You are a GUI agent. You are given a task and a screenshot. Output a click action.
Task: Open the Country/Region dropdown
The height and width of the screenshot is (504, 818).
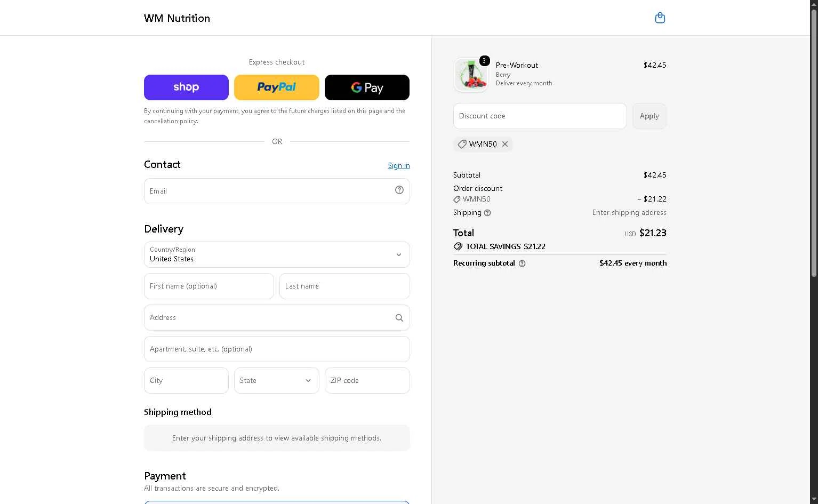tap(277, 254)
